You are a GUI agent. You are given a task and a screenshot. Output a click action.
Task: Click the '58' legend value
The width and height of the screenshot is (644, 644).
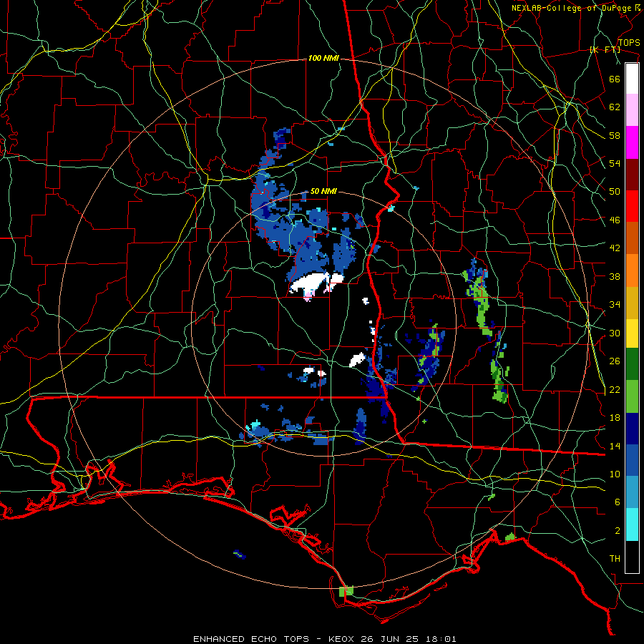coord(615,135)
